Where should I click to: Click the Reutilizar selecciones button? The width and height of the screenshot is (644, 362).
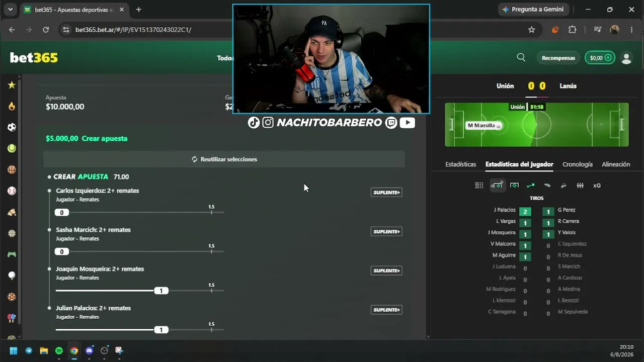pyautogui.click(x=224, y=159)
